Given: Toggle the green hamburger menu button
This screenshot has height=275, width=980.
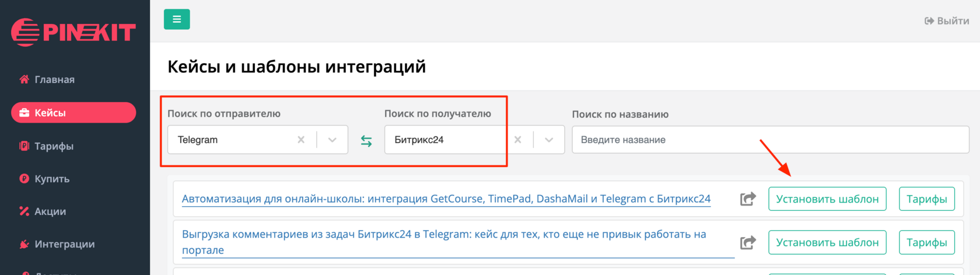Looking at the screenshot, I should [177, 19].
